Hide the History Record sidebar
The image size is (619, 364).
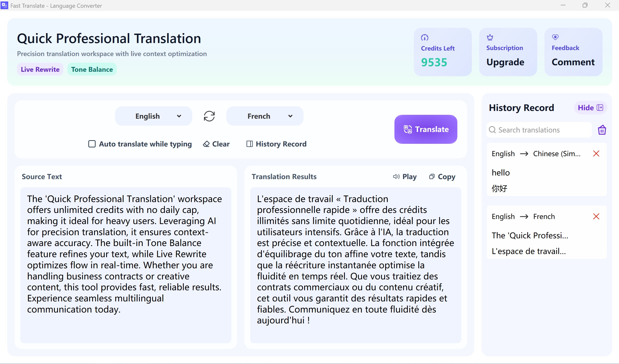[x=590, y=108]
